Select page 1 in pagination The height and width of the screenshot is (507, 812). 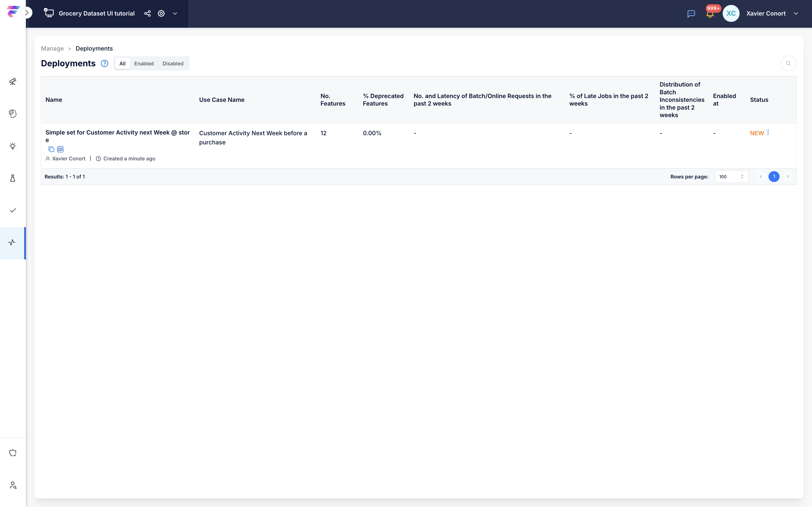pos(774,177)
